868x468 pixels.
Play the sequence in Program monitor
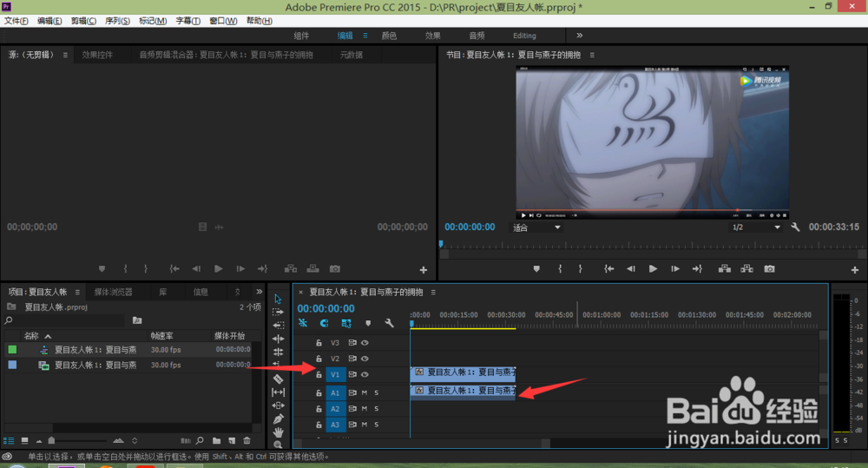coord(654,268)
